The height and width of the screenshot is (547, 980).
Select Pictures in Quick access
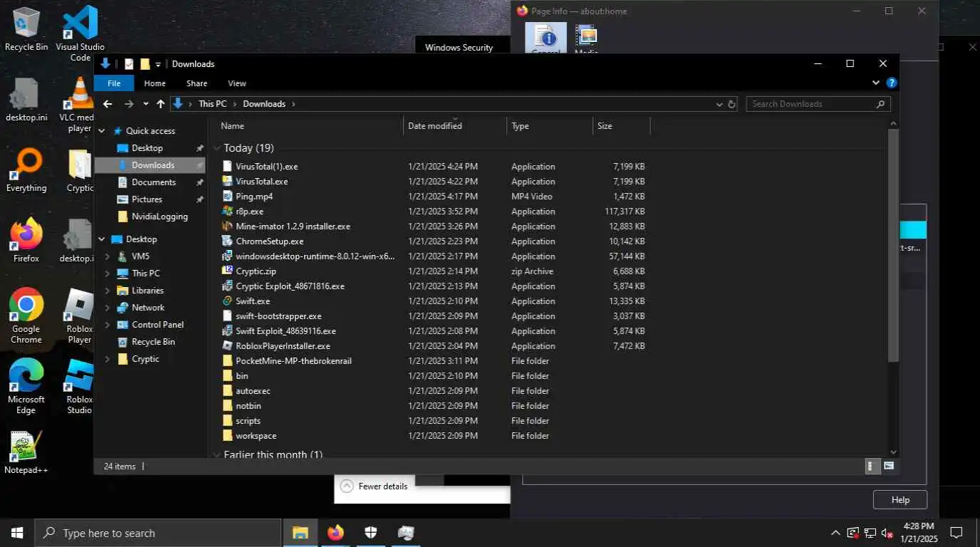click(x=147, y=199)
